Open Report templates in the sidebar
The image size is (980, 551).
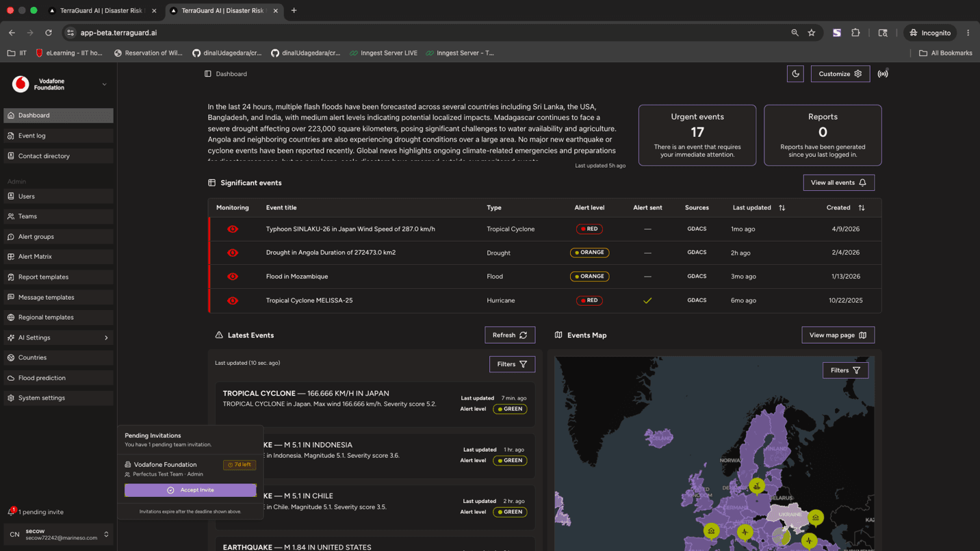pyautogui.click(x=59, y=277)
